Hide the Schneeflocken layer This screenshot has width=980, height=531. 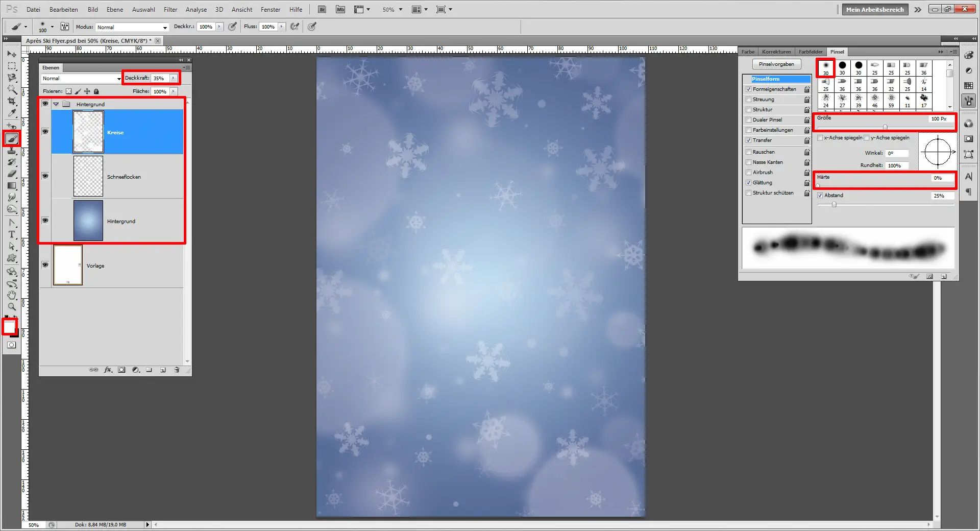coord(45,176)
